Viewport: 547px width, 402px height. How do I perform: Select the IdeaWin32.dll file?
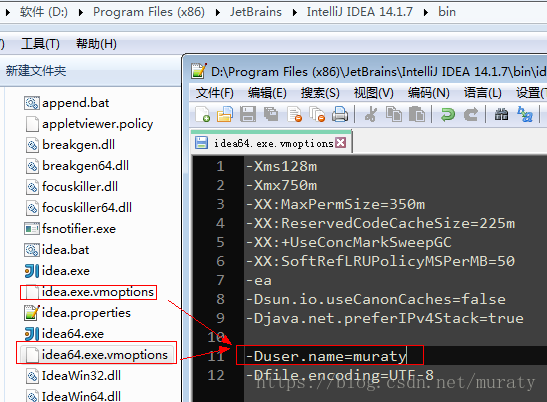73,376
